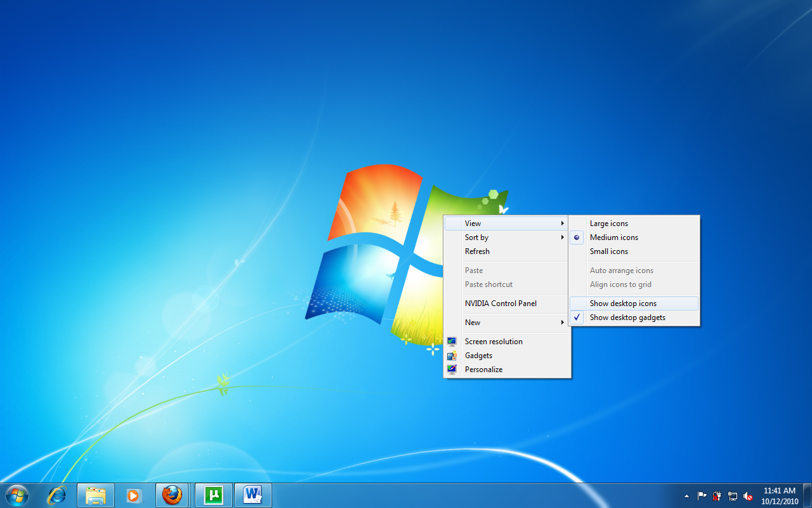Launch Firefox from the taskbar
This screenshot has width=812, height=508.
(x=173, y=495)
